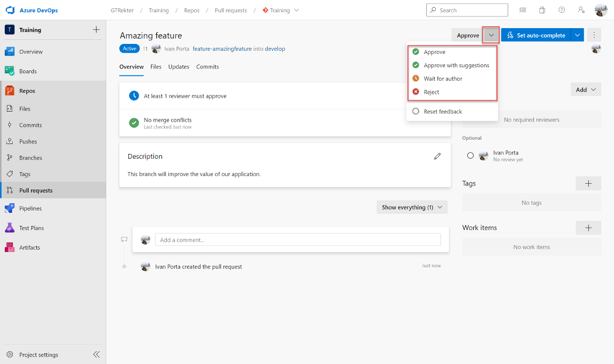This screenshot has height=364, width=614.
Task: Open more actions vertical ellipsis
Action: pos(594,35)
